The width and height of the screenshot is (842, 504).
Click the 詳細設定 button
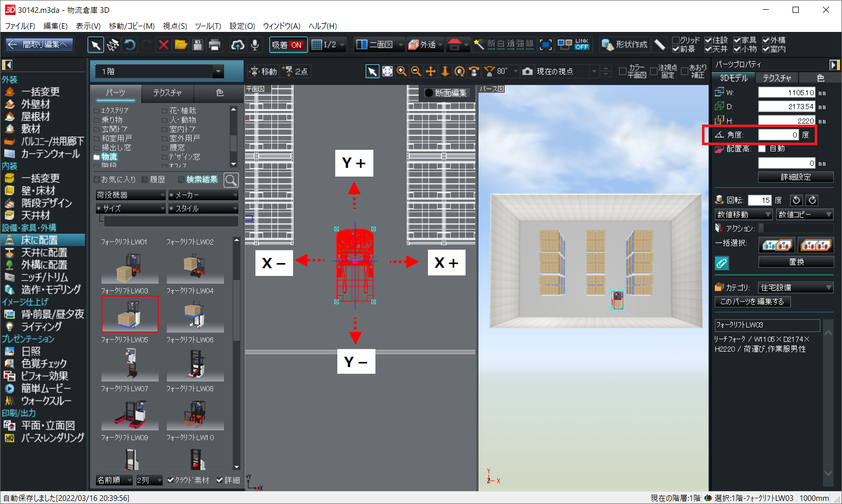tap(796, 177)
